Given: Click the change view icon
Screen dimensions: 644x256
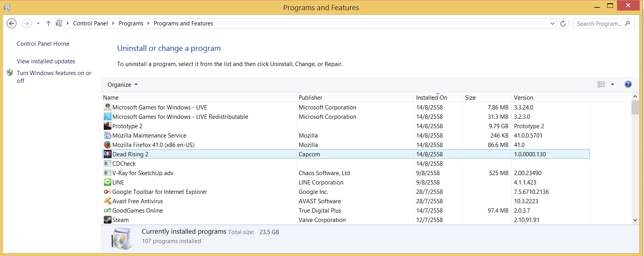Looking at the screenshot, I should [601, 84].
